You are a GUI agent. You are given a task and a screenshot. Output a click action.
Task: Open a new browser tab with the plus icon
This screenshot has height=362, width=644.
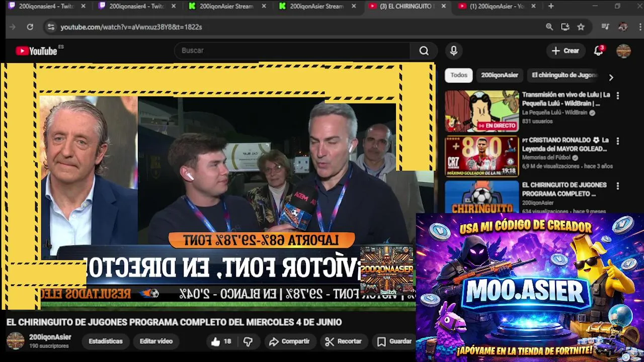point(551,6)
